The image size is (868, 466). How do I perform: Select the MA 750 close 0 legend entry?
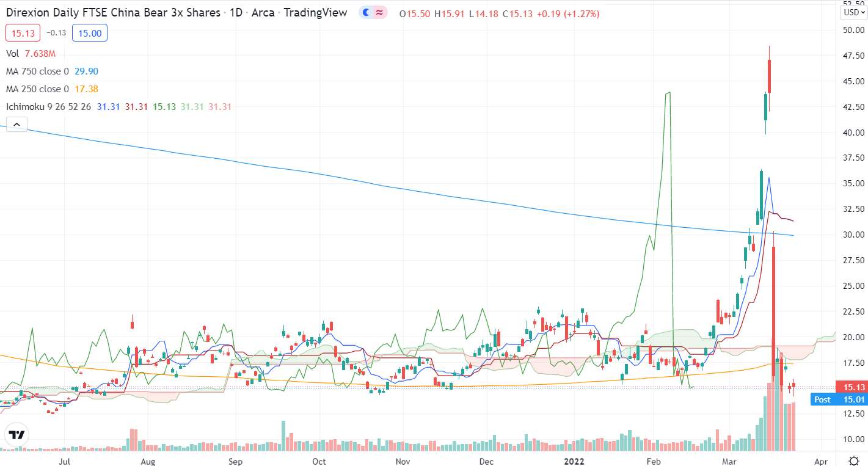pos(38,71)
